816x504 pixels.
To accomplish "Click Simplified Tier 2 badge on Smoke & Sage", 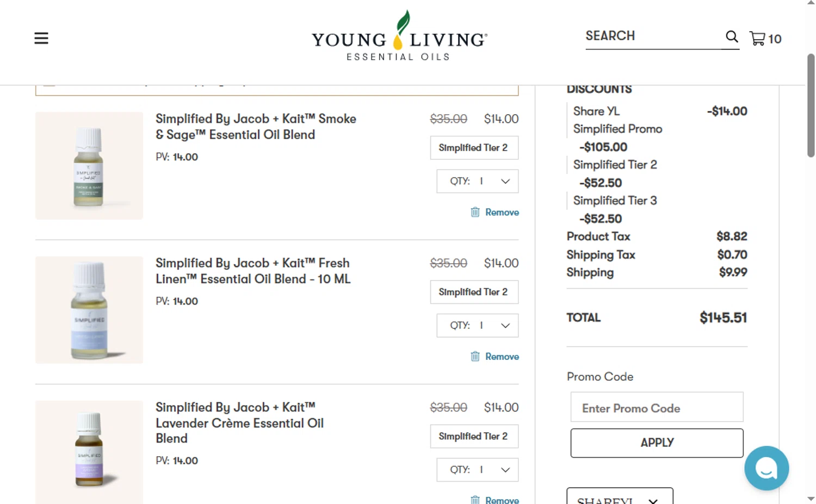I will click(x=474, y=148).
